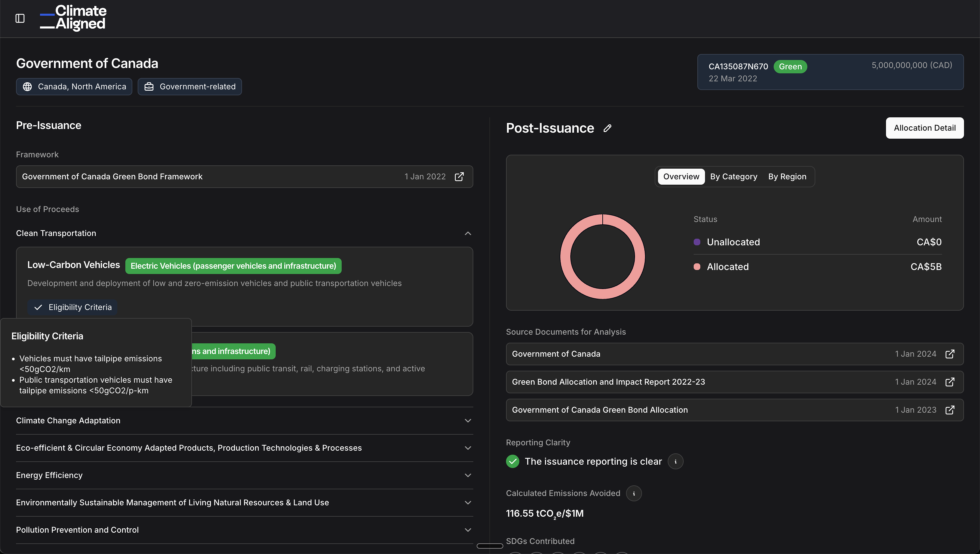Click the Green bond label badge

pos(790,67)
